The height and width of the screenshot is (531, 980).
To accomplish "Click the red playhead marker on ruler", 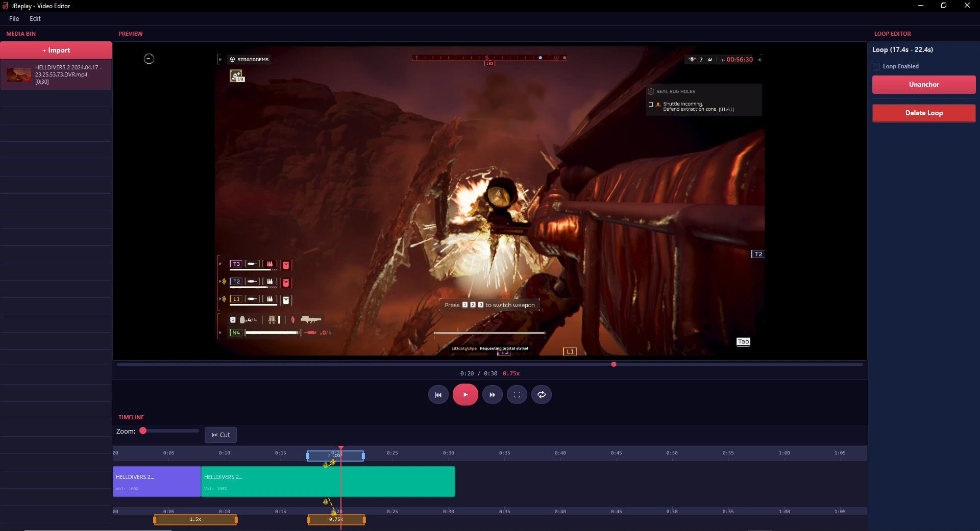I will pos(341,448).
